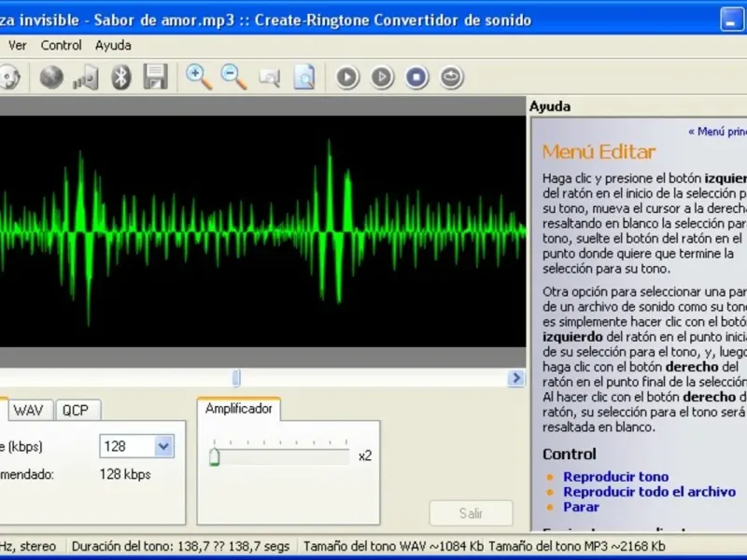Click the Tamaño del tono MP3 status text

tap(577, 546)
